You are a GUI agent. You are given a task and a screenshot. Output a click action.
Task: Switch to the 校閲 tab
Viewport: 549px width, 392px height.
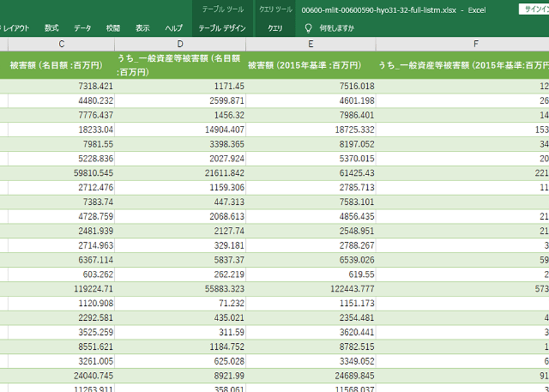pos(113,28)
